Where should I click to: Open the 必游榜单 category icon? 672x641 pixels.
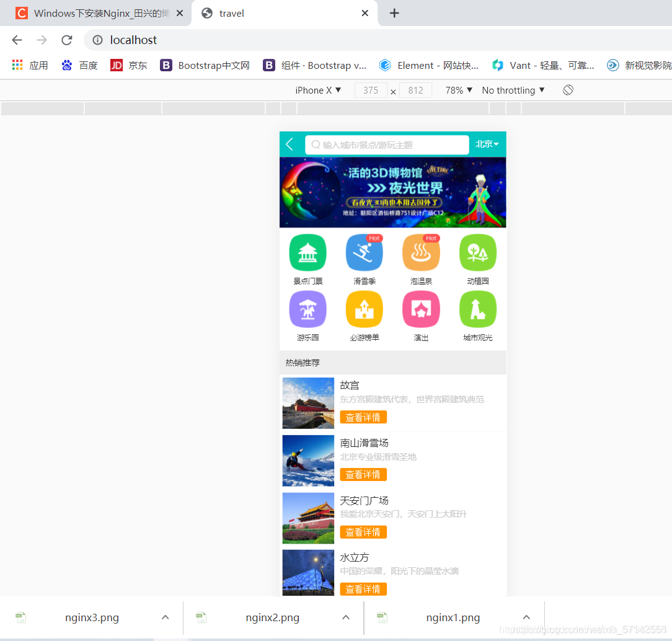(x=365, y=309)
